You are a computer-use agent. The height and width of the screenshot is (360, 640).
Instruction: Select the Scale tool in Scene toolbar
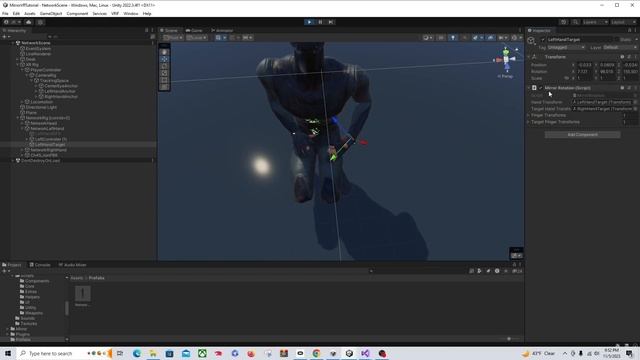coord(164,73)
